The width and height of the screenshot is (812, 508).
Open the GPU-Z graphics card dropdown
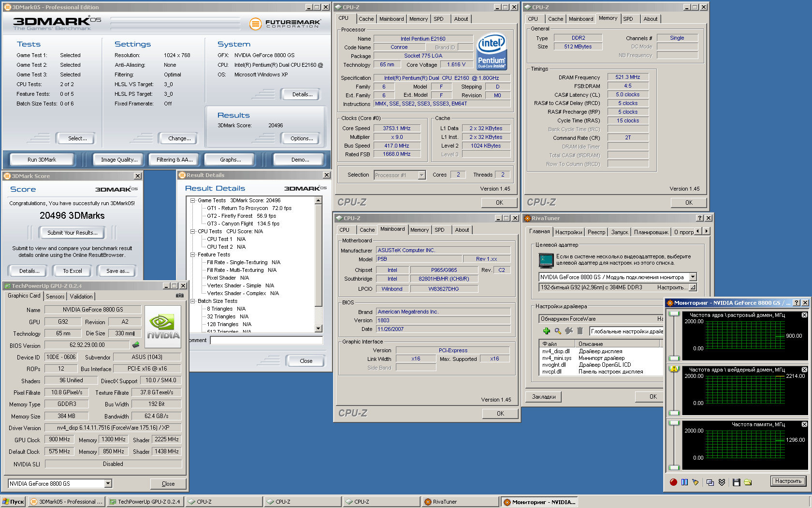(x=108, y=483)
